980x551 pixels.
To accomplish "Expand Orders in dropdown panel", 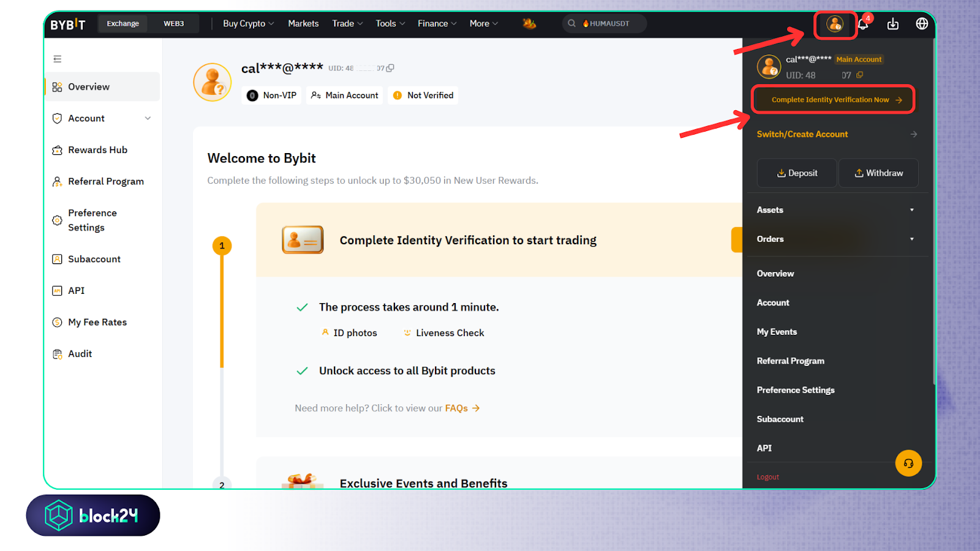I will tap(835, 239).
